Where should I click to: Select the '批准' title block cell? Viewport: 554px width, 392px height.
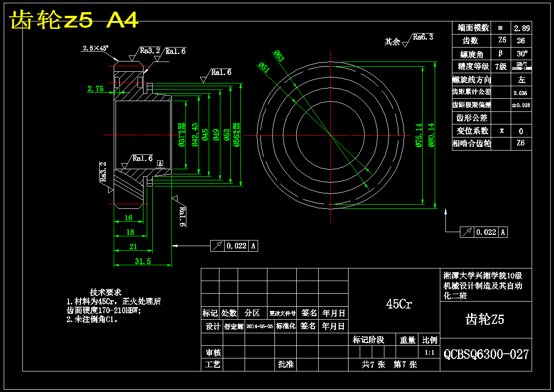click(x=286, y=364)
